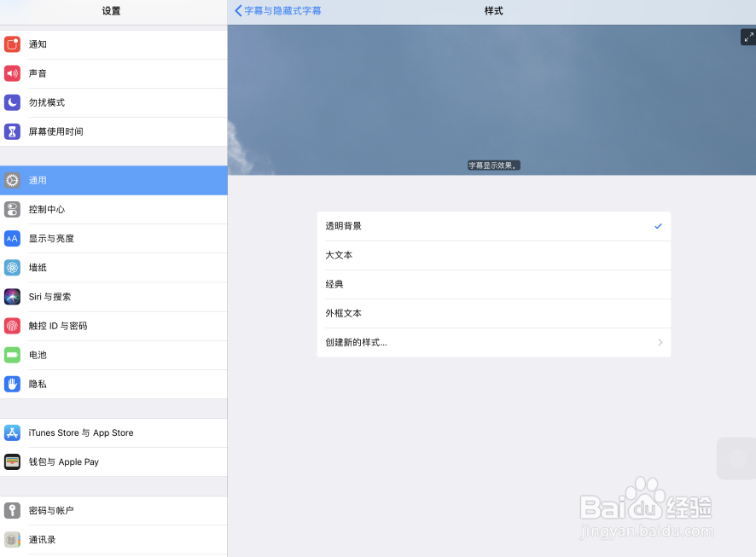Select the Battery (电池) settings icon
Screen dimensions: 756x557
click(12, 355)
